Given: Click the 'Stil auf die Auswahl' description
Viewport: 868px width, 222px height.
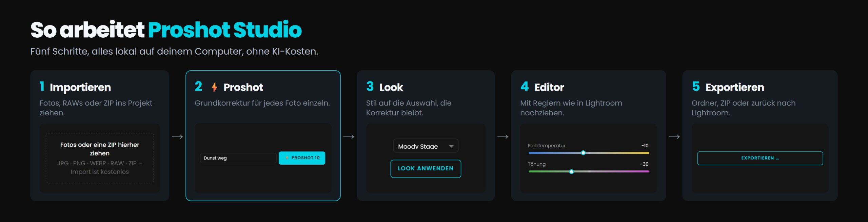Looking at the screenshot, I should point(409,108).
